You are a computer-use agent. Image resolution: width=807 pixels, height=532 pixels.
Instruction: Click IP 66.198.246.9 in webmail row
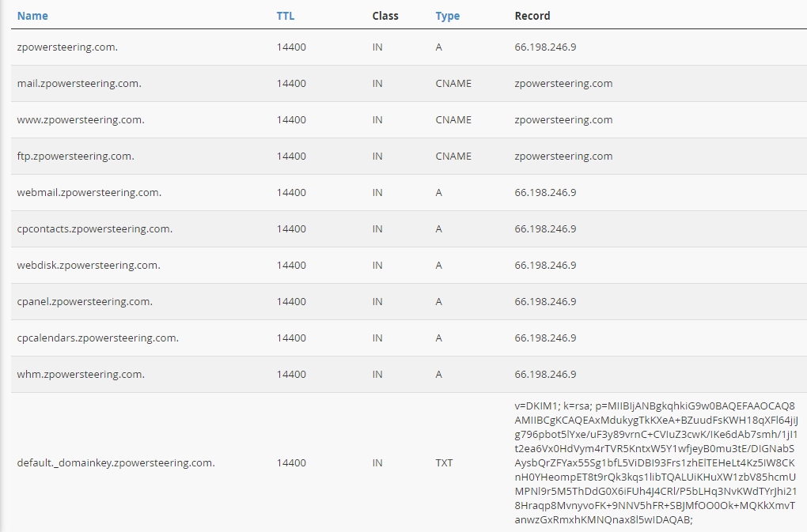pos(546,192)
